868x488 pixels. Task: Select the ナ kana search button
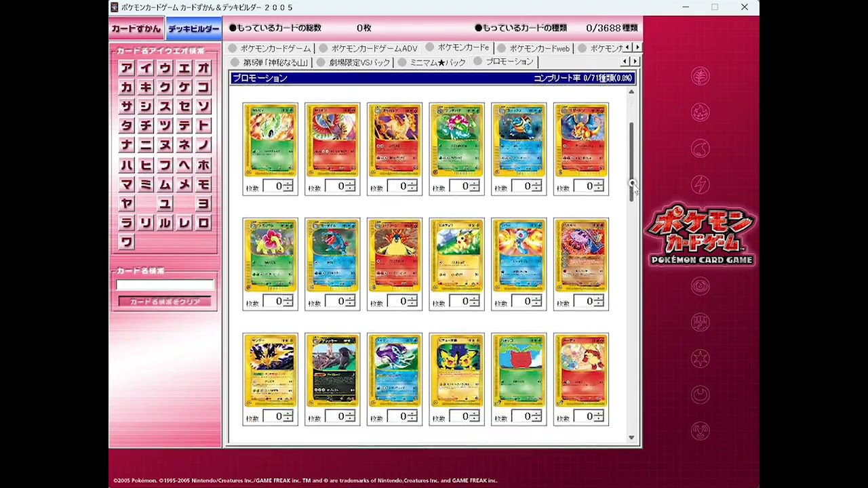(x=126, y=145)
